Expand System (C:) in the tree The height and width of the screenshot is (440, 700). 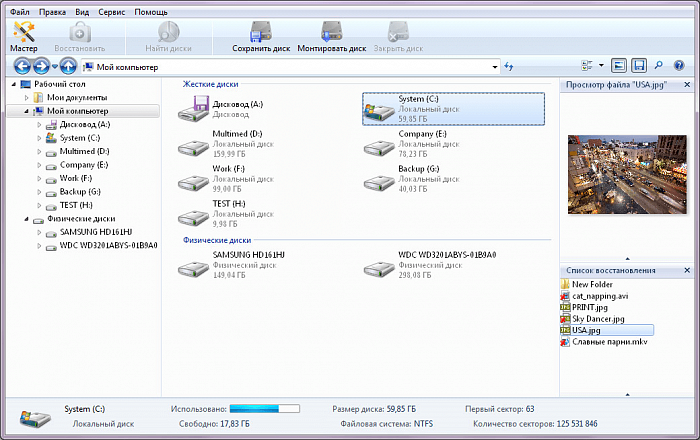[39, 138]
